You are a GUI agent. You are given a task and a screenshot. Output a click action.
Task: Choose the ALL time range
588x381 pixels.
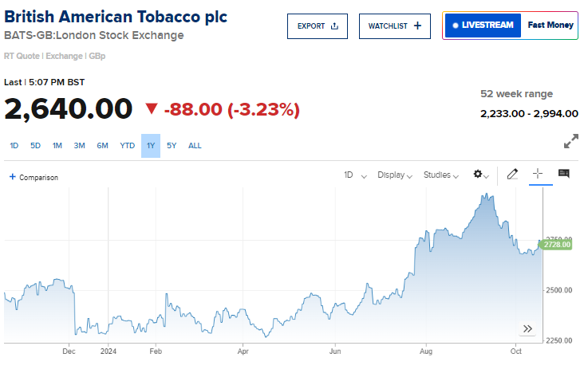[195, 146]
